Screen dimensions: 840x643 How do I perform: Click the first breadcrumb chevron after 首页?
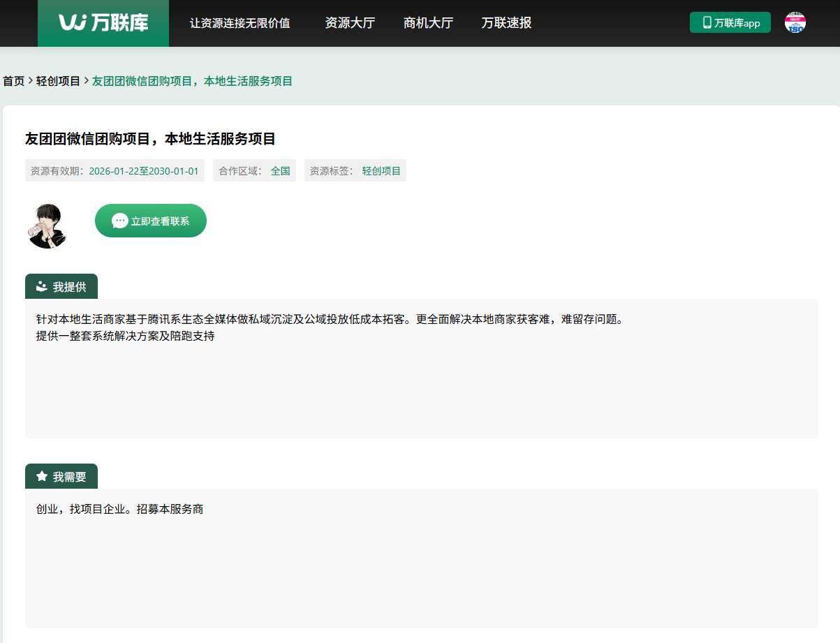point(31,81)
